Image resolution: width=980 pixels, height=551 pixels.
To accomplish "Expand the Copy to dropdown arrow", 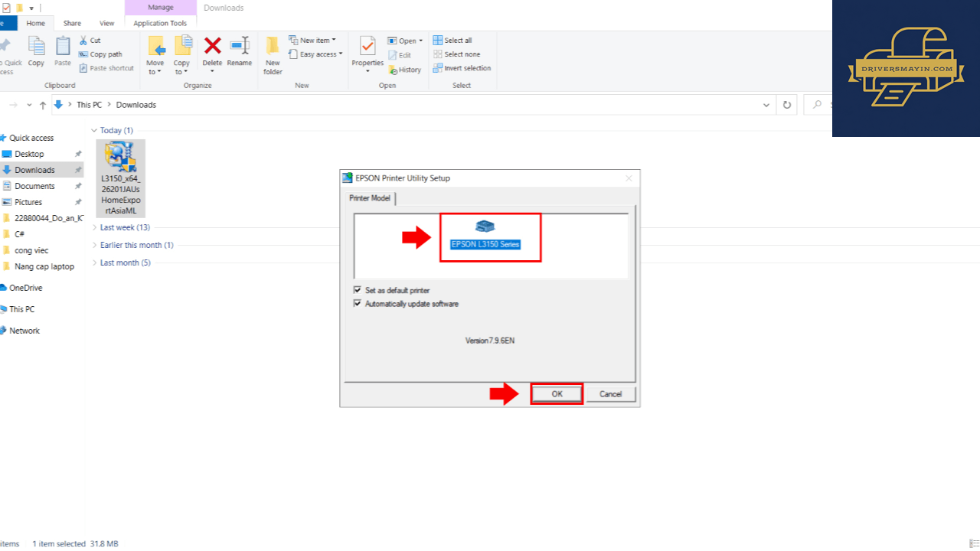I will (186, 72).
